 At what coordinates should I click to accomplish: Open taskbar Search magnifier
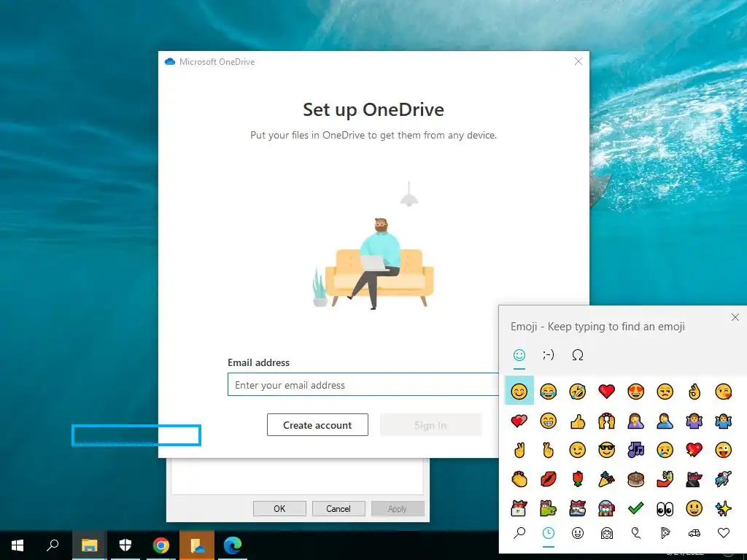pyautogui.click(x=53, y=545)
